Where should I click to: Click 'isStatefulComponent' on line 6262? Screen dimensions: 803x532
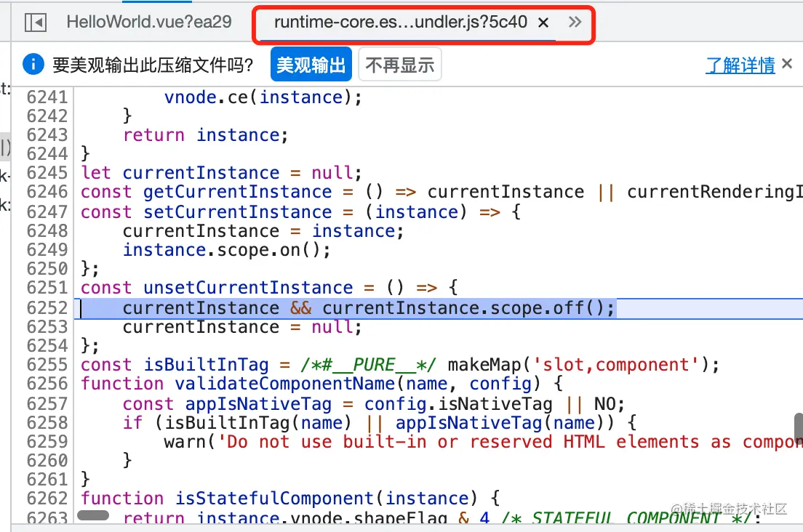[274, 499]
